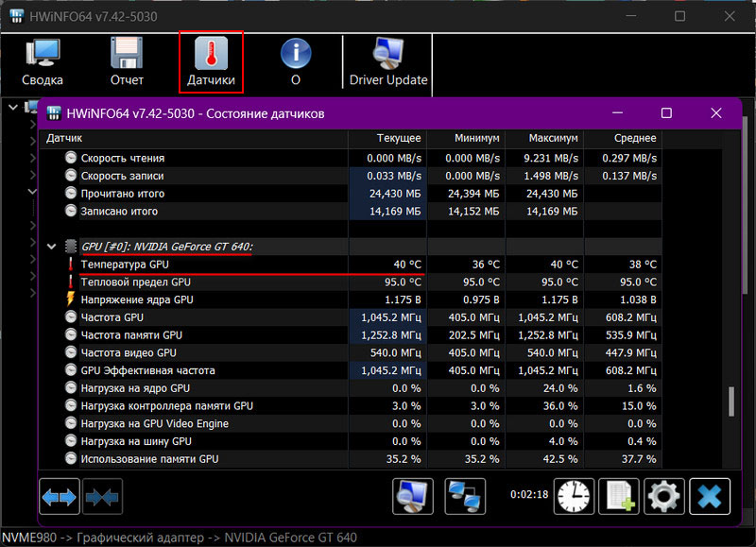Click HWiNFO64 icon in main title bar

17,16
